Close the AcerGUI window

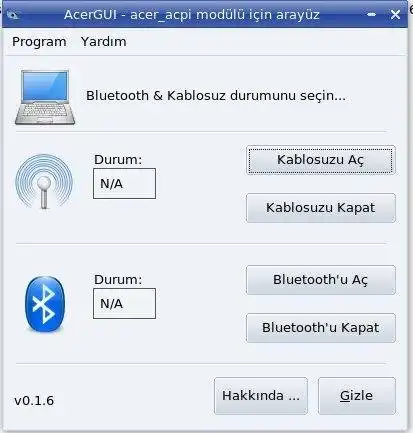click(395, 14)
